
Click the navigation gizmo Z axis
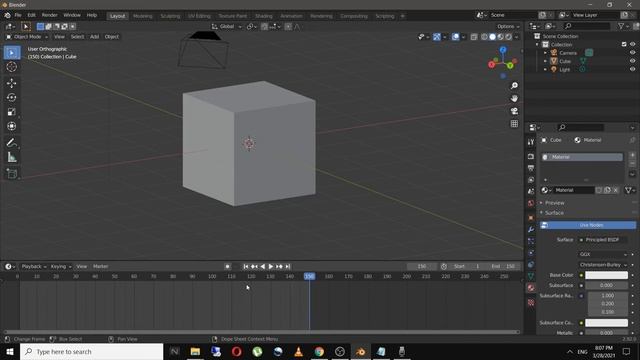point(503,50)
